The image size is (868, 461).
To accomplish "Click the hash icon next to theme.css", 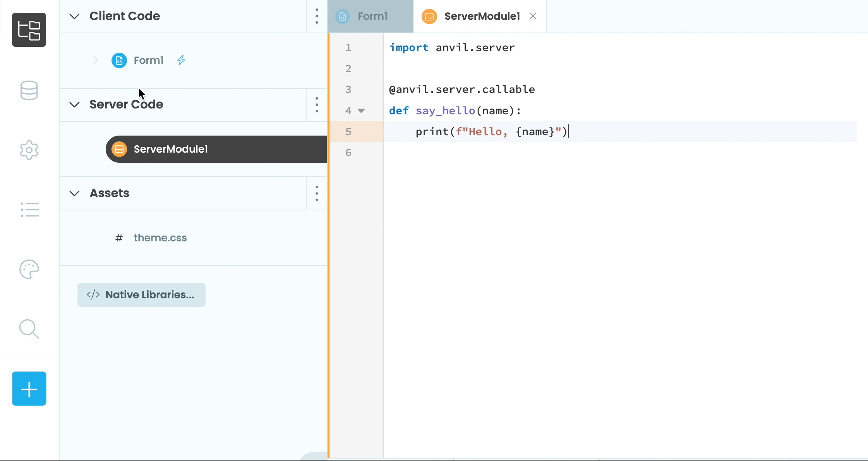I will tap(119, 238).
